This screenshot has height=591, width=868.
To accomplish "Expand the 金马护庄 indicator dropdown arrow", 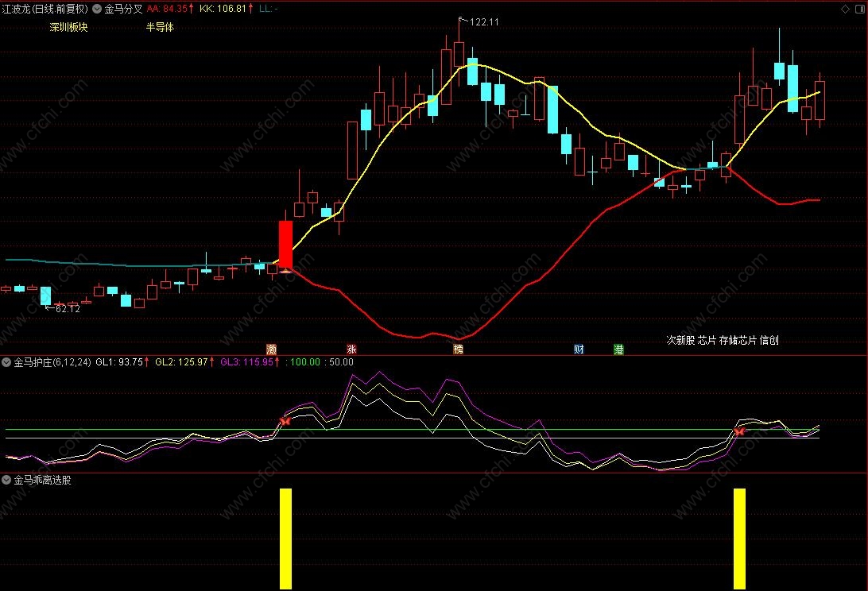I will 6,362.
